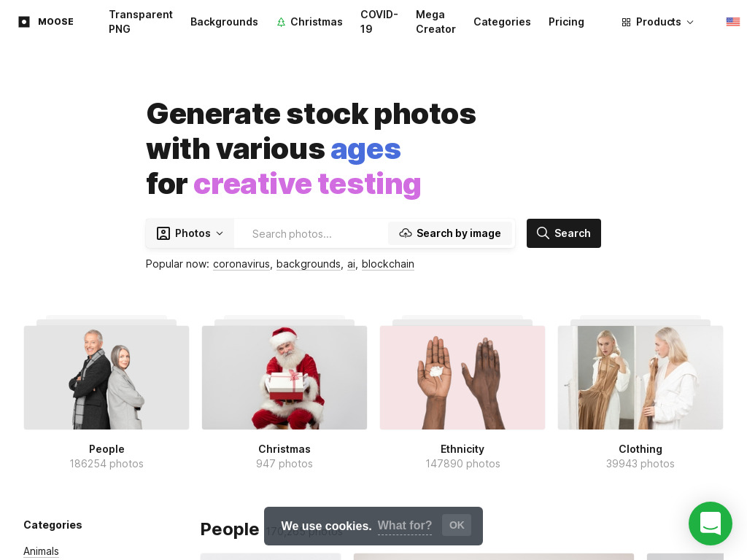Screen dimensions: 747x560
Task: Select Animals in the Categories list
Action: 41,551
